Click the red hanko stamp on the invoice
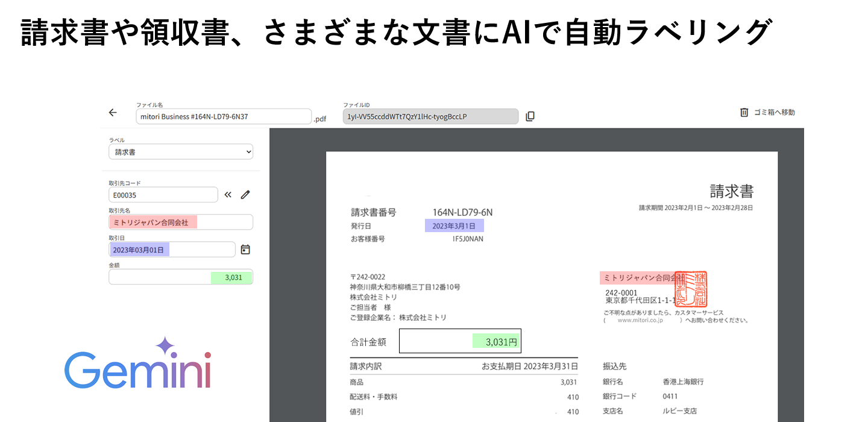868x422 pixels. coord(691,290)
